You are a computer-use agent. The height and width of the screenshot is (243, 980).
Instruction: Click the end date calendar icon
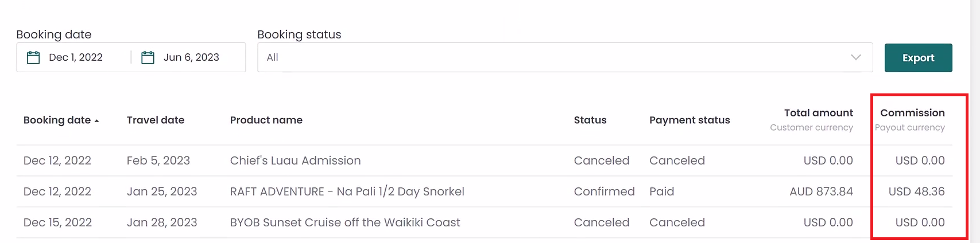click(x=148, y=57)
